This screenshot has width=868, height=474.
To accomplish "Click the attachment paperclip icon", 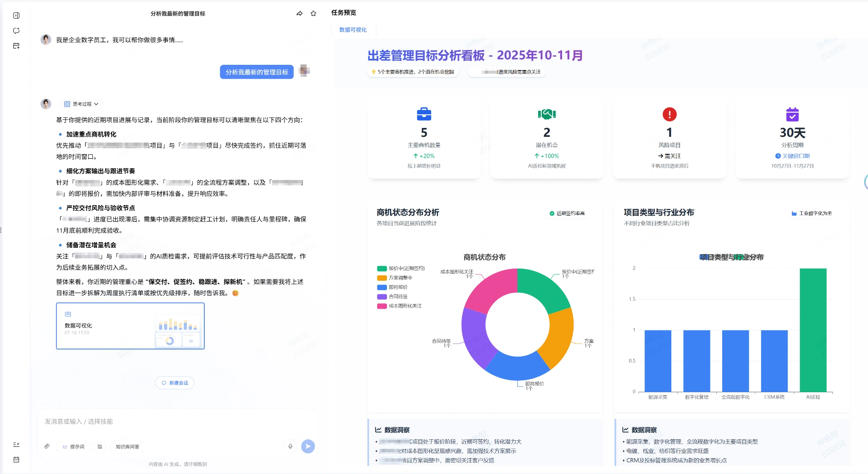I will [47, 446].
